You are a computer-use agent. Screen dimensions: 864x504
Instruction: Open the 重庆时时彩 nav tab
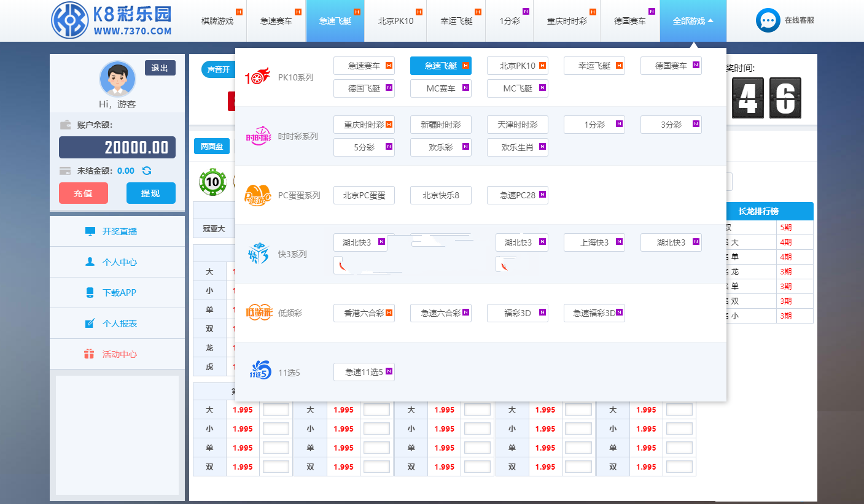coord(567,21)
